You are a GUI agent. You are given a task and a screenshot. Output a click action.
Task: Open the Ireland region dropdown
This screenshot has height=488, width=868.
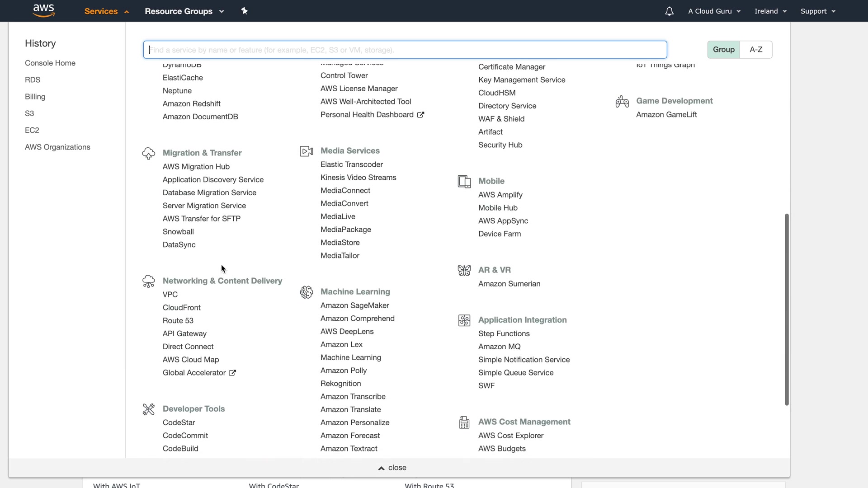tap(770, 11)
